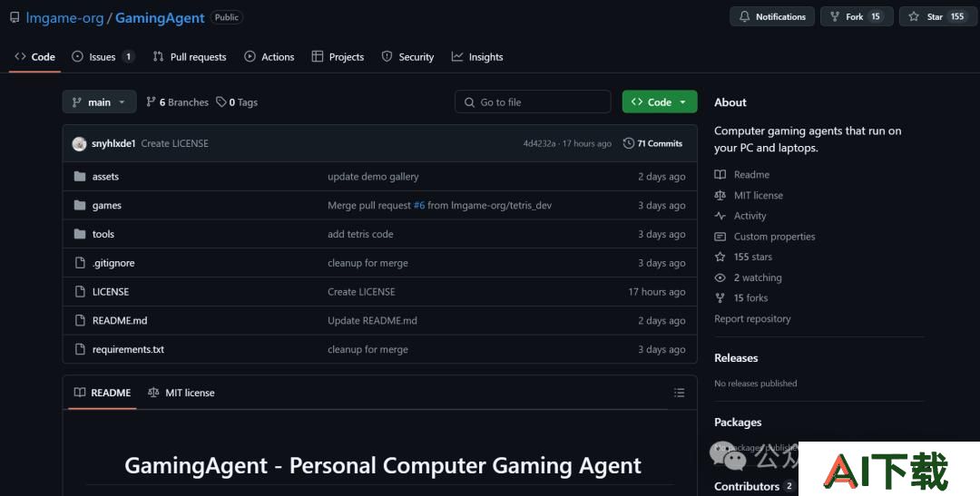Click the Security shield icon
Image resolution: width=980 pixels, height=496 pixels.
[x=387, y=56]
